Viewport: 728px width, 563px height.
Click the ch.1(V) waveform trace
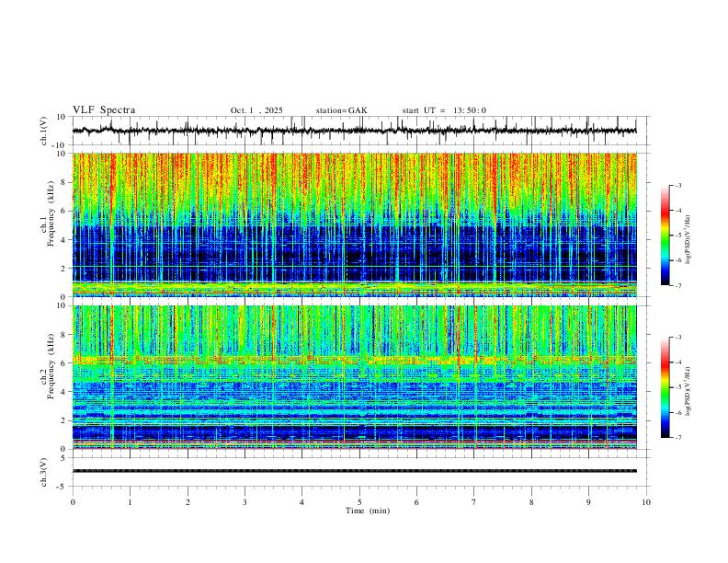point(354,131)
